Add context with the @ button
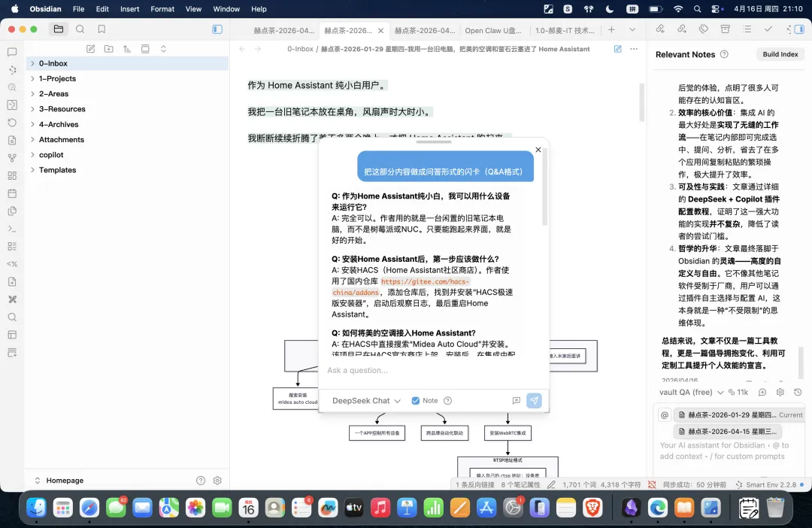 665,415
